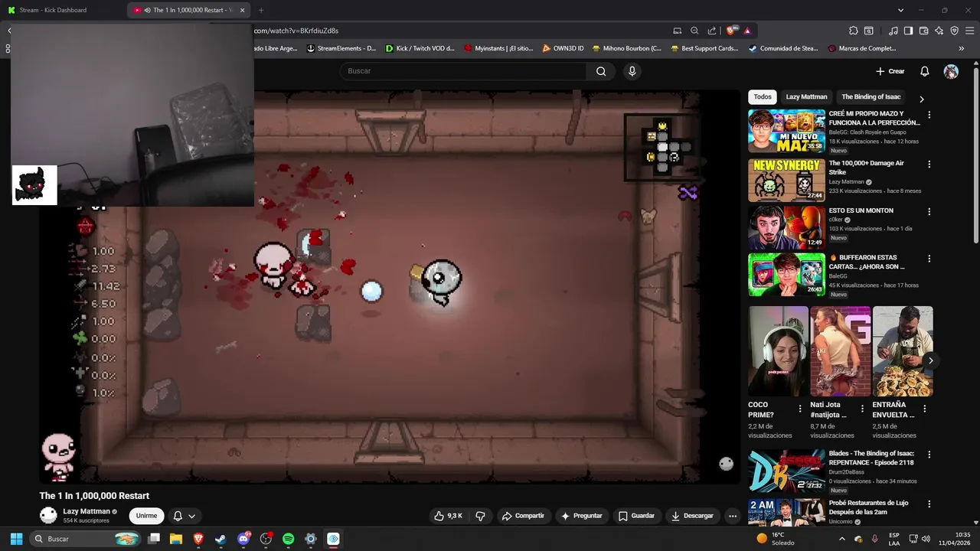The width and height of the screenshot is (980, 551).
Task: Click the YouTube Buscar search field
Action: point(463,71)
